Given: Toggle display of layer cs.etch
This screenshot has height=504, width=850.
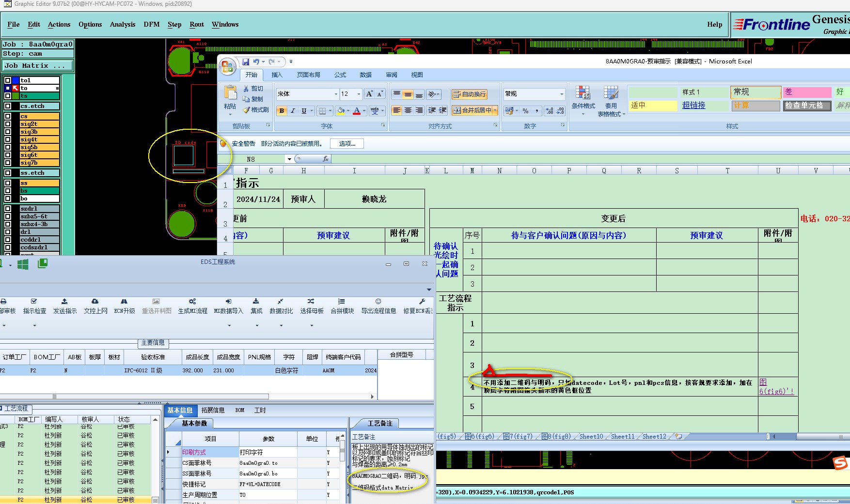Looking at the screenshot, I should pos(8,106).
